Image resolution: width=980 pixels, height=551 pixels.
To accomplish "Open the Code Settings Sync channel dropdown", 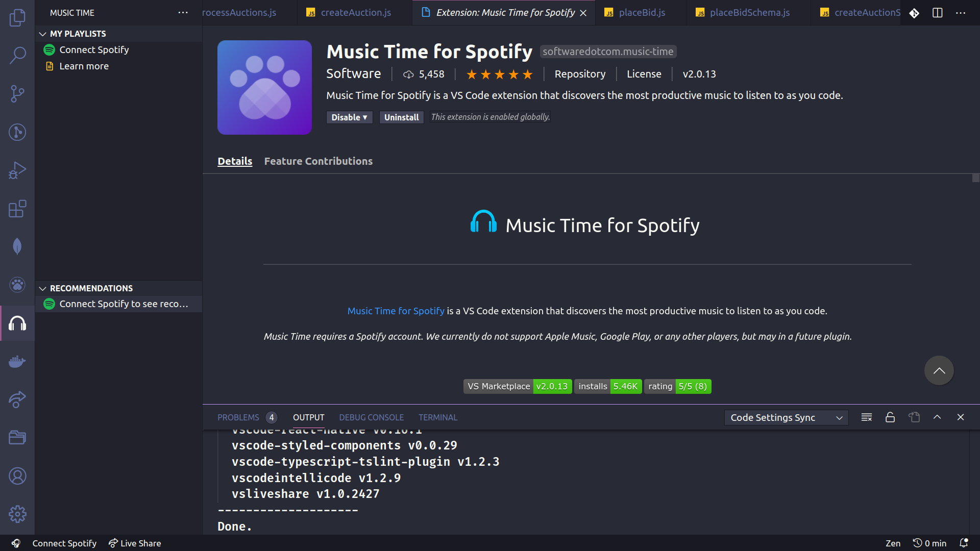I will [786, 417].
